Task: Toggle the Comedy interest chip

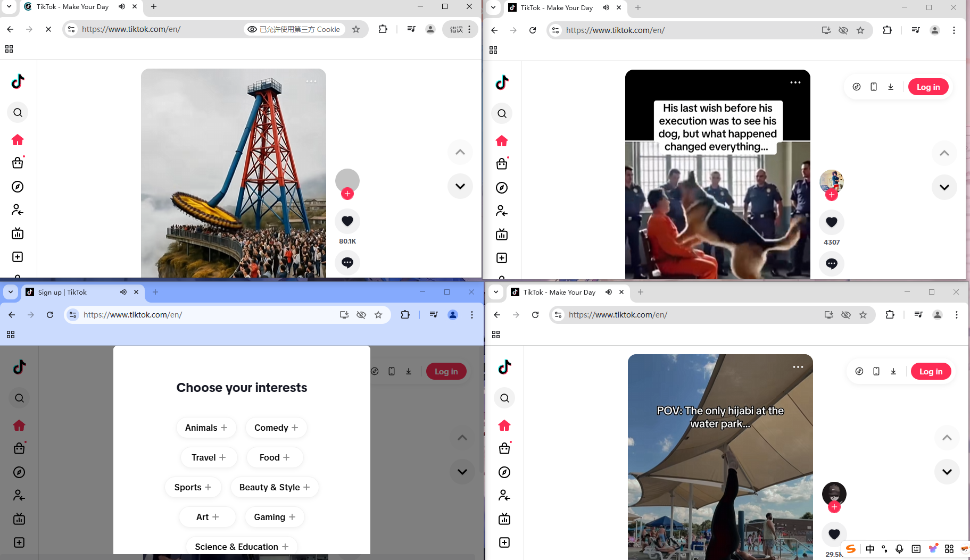Action: 276,428
